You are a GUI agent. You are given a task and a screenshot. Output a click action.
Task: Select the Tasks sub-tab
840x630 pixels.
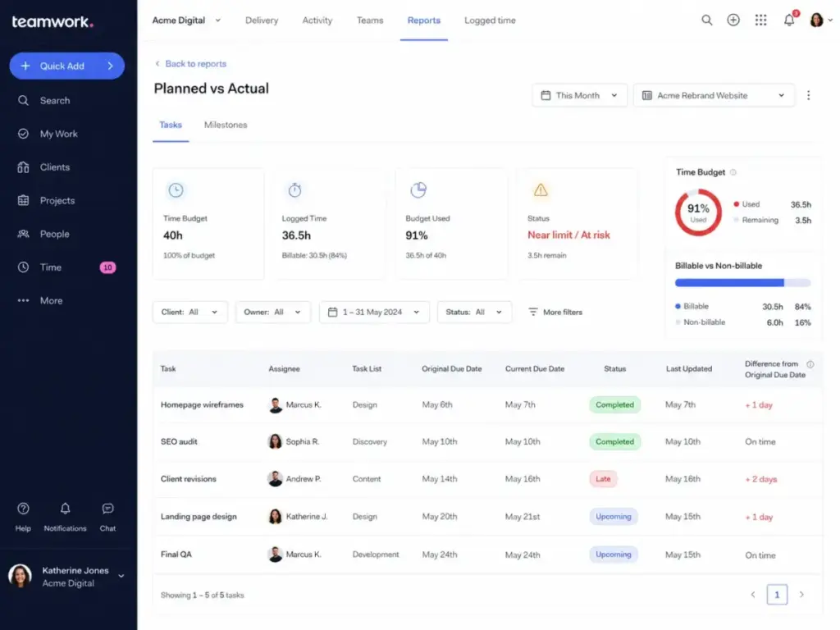171,125
